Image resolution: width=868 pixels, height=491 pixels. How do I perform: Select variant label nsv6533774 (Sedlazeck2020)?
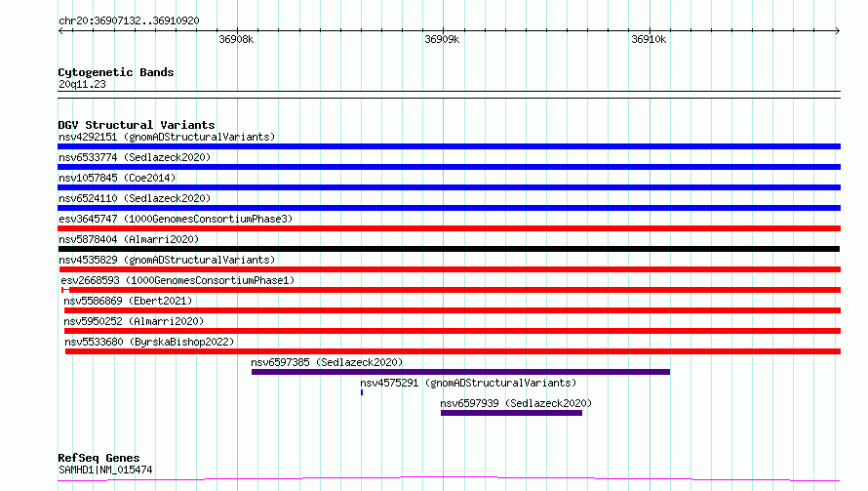click(135, 157)
